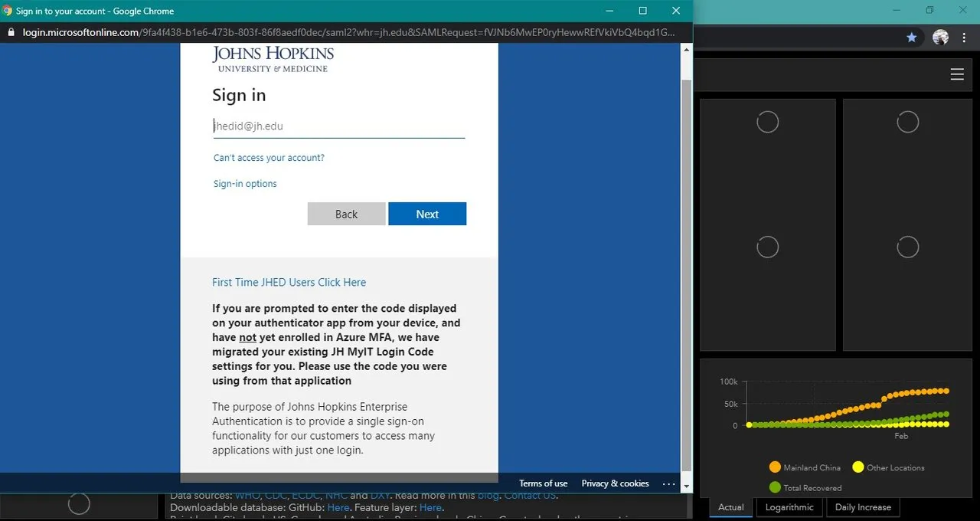980x521 pixels.
Task: Toggle the Mainland China legend entry
Action: tap(805, 467)
